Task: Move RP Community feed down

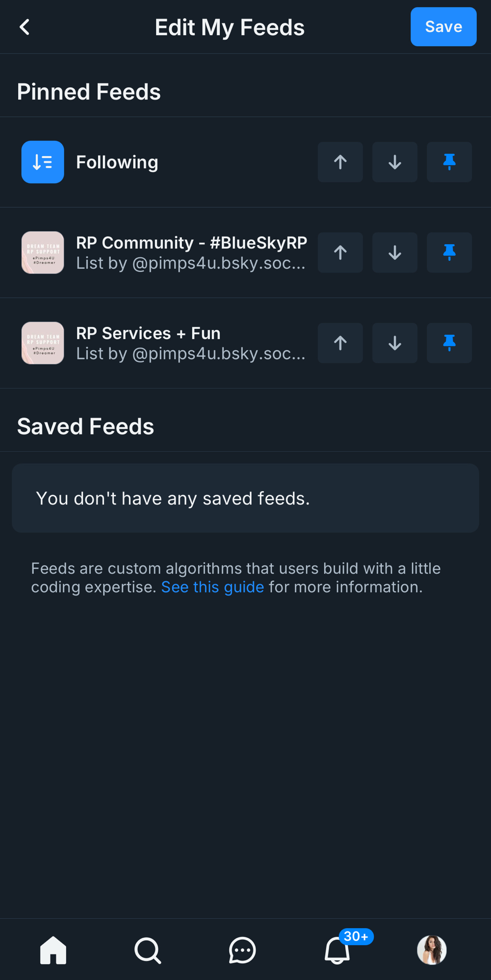Action: 394,252
